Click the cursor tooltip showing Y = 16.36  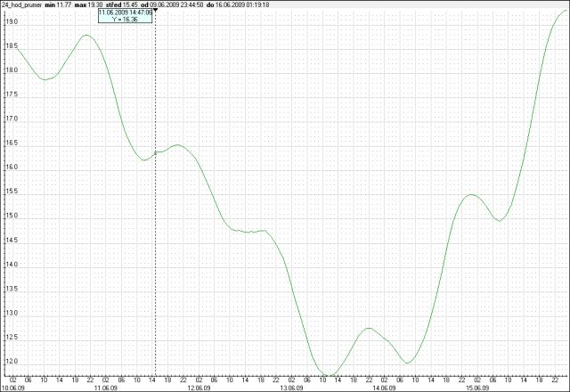[x=126, y=17]
